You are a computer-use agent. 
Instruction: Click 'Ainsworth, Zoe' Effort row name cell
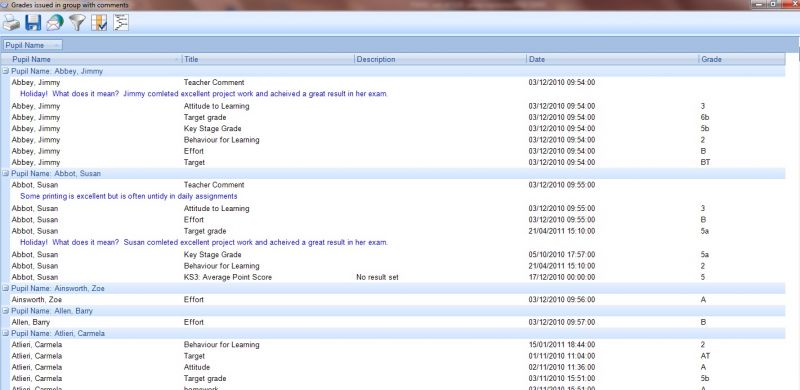(36, 300)
